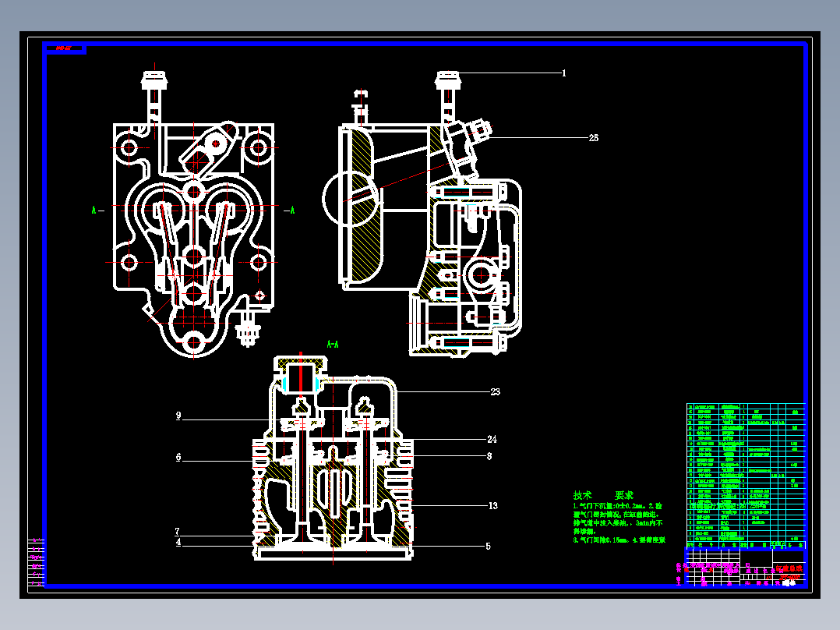Image resolution: width=840 pixels, height=630 pixels.
Task: Select callout number 5
Action: pos(488,547)
